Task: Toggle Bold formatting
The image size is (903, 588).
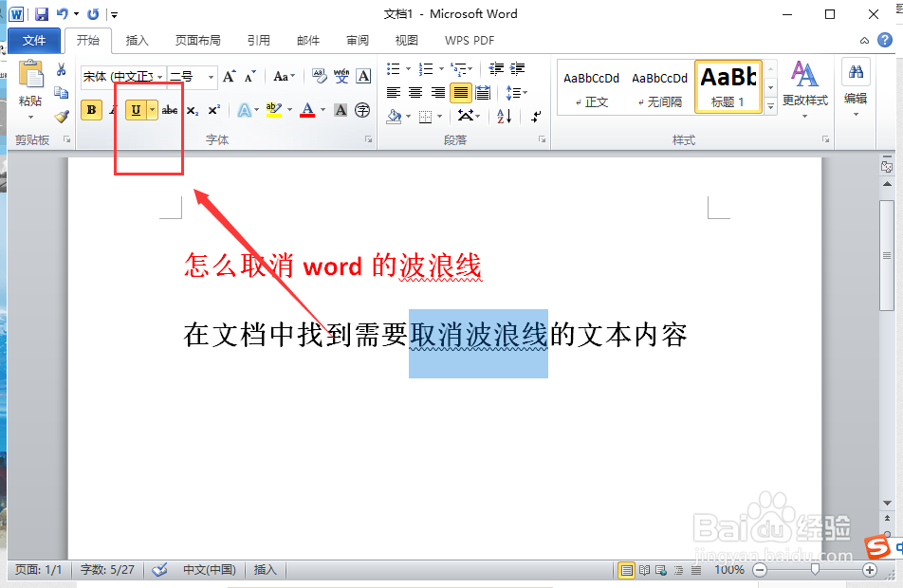Action: click(x=92, y=110)
